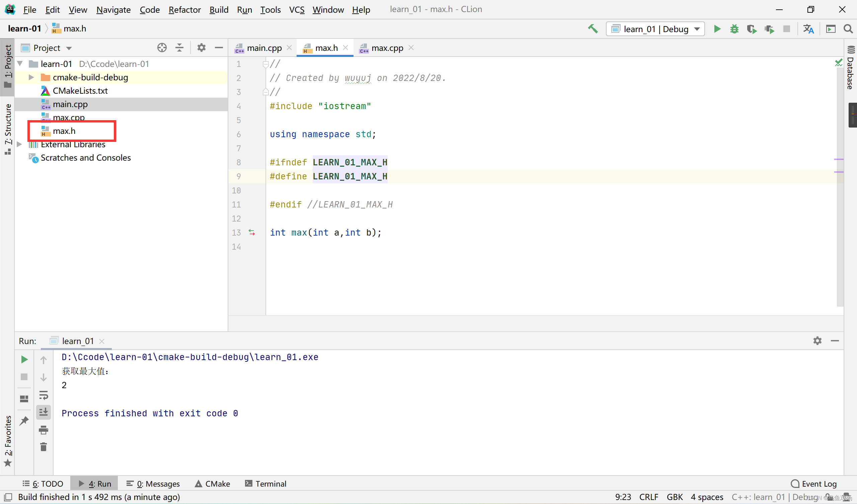Image resolution: width=857 pixels, height=504 pixels.
Task: Toggle Scroll to End in Run panel
Action: coord(44,412)
